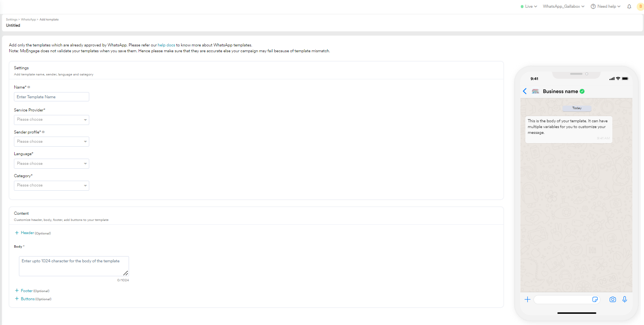
Task: Click back arrow in phone preview
Action: click(525, 91)
